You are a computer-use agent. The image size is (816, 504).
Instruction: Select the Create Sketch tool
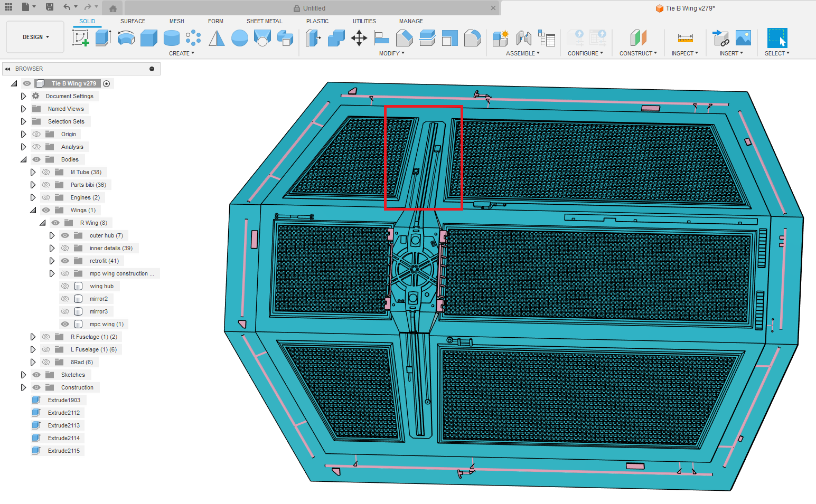pos(80,38)
